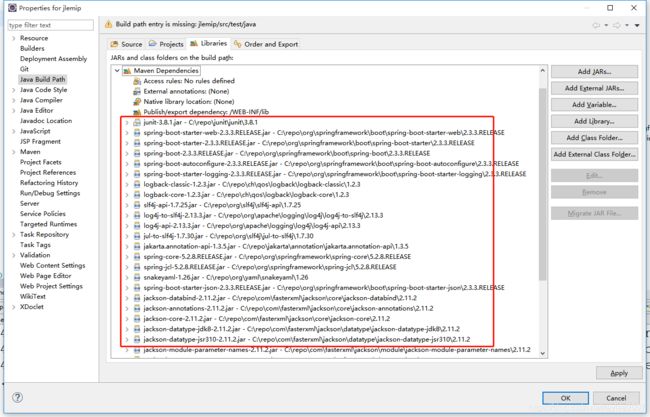The image size is (650, 417).
Task: Expand the Java Code Style category
Action: [14, 90]
